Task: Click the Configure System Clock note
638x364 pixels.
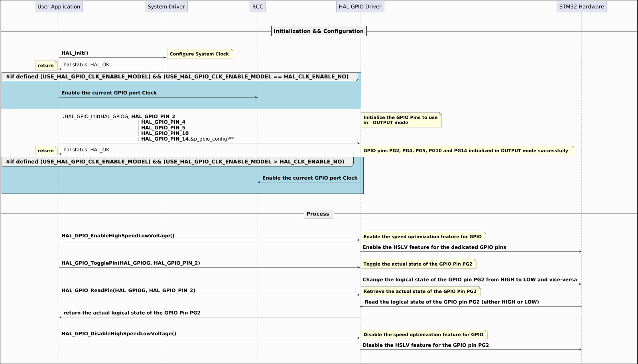Action: 200,54
